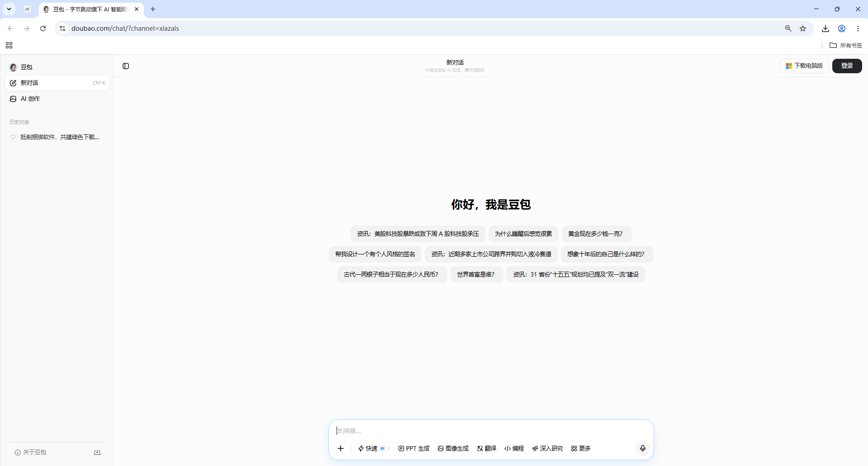Focus the 发消息 message input field
Viewport: 868px width, 466px height.
click(491, 431)
